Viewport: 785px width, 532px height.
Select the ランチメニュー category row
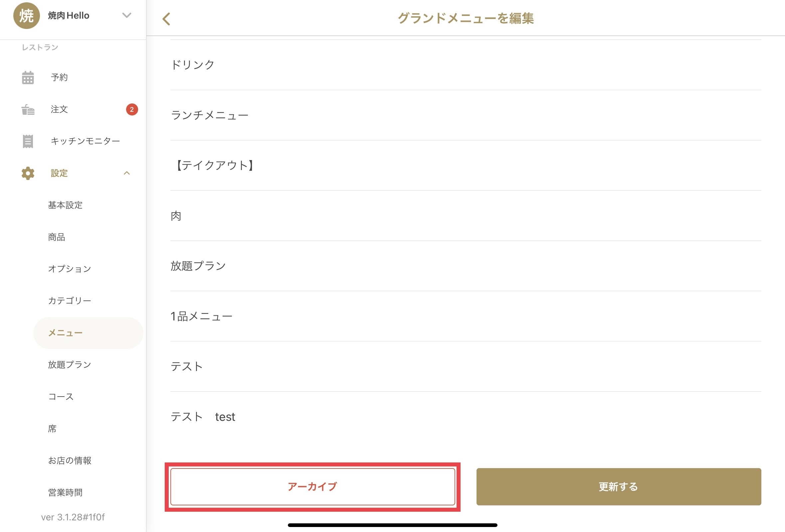tap(466, 115)
